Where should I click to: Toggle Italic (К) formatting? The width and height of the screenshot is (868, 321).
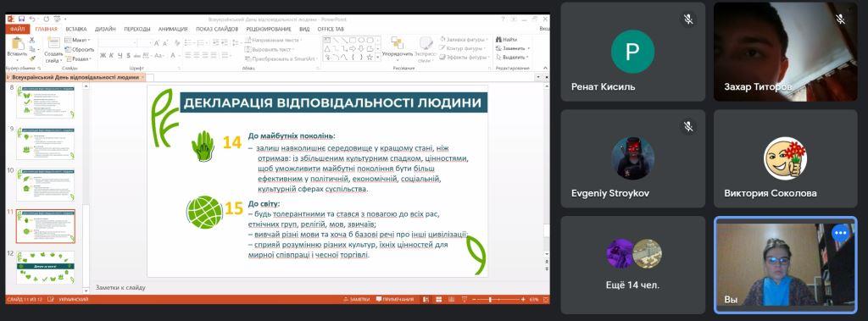point(111,55)
